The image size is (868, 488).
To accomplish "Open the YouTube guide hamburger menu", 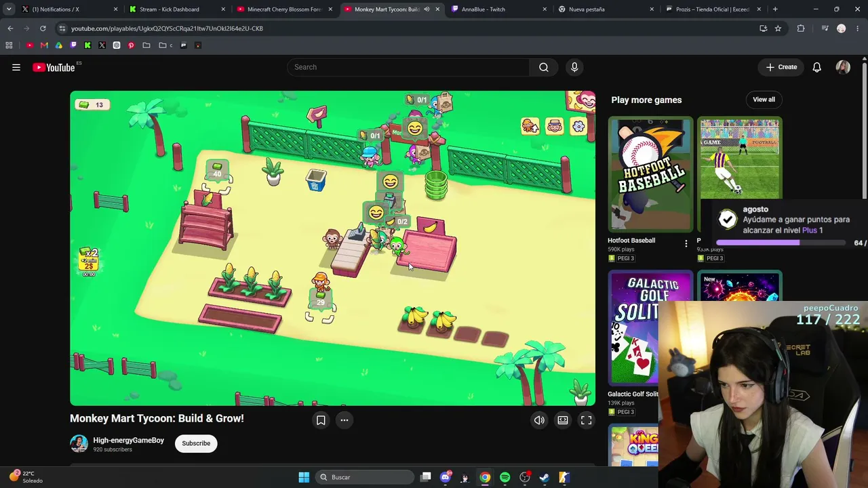I will pos(16,67).
